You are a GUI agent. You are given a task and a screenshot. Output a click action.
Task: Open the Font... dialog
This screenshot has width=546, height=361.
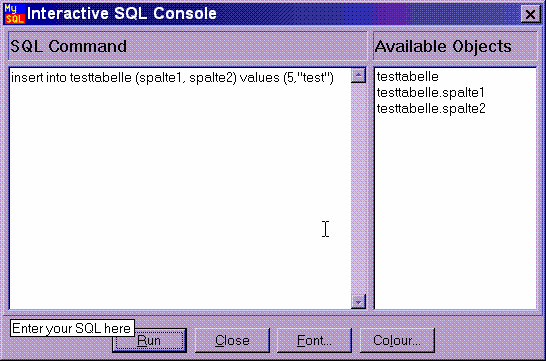314,340
